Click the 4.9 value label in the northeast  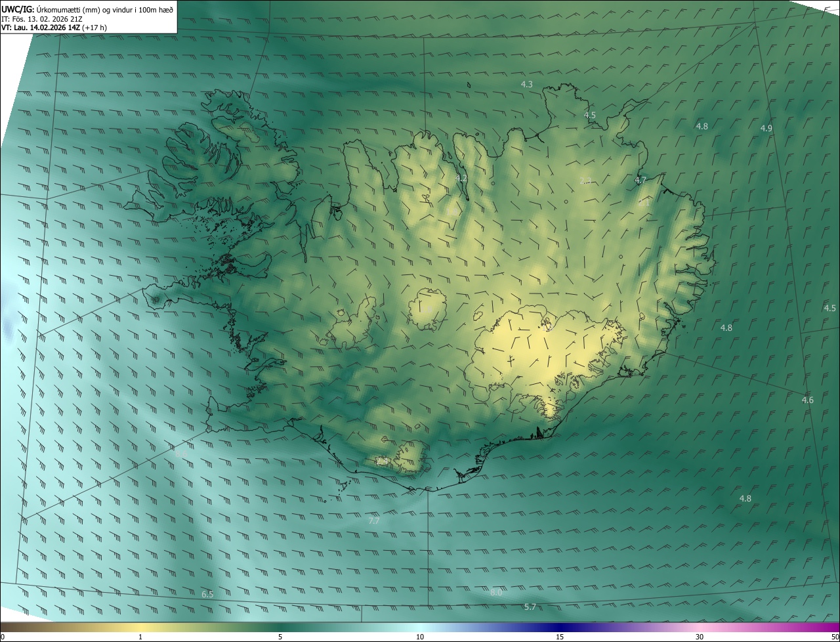[766, 128]
